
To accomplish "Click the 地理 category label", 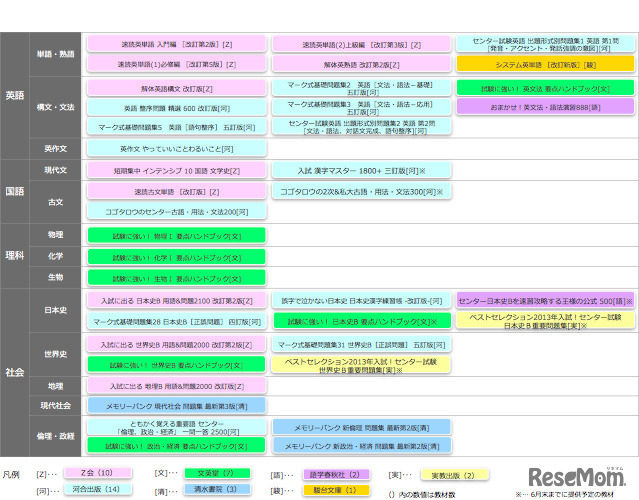I will (55, 386).
